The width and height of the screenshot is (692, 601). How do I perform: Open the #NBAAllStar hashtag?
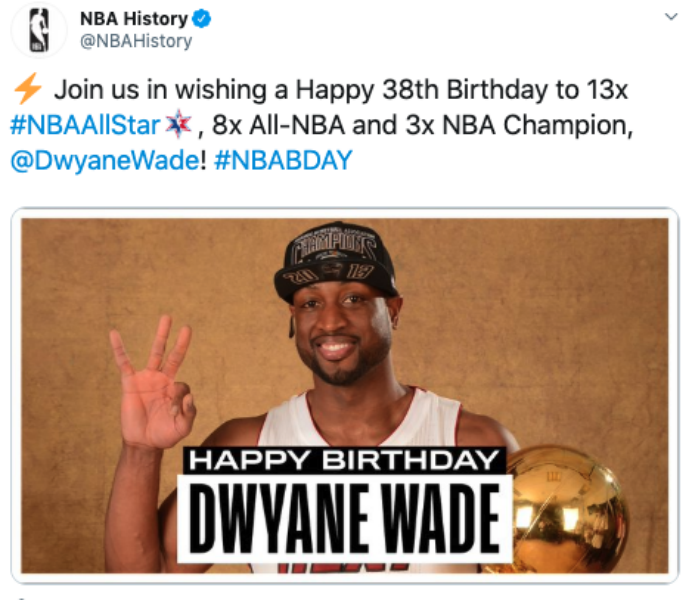click(x=85, y=125)
